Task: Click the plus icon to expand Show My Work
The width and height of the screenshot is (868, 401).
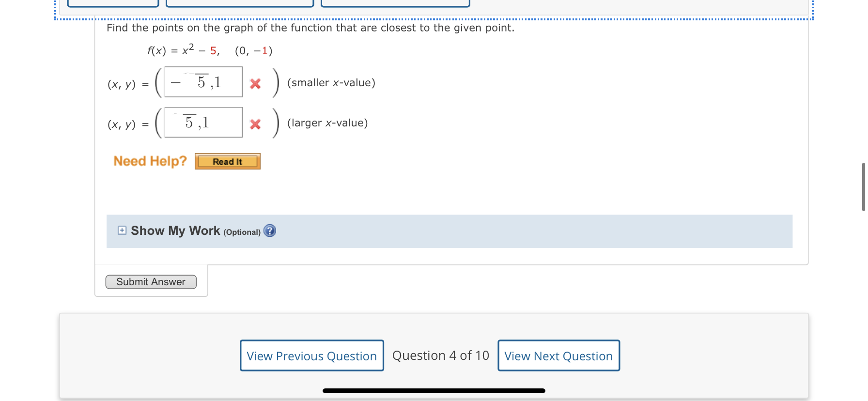Action: pyautogui.click(x=121, y=231)
